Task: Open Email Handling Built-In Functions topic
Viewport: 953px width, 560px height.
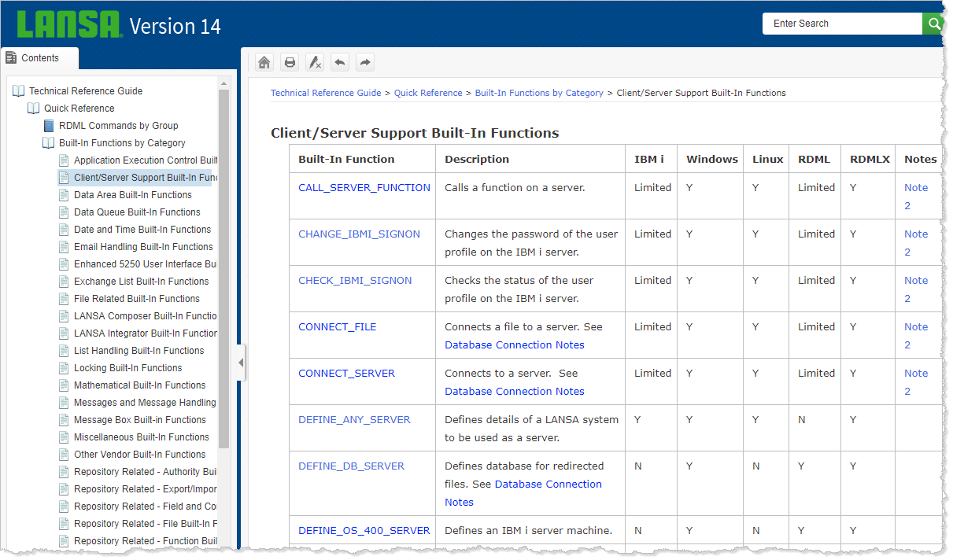Action: point(143,247)
